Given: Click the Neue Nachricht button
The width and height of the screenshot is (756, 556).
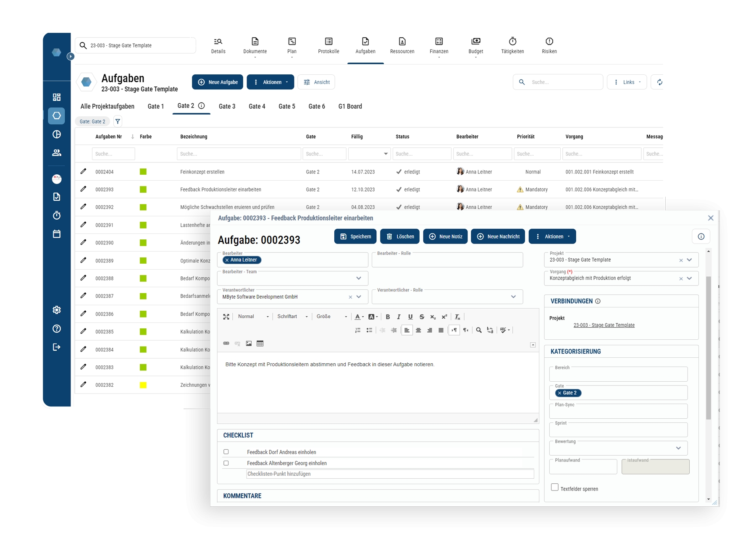Looking at the screenshot, I should tap(498, 236).
